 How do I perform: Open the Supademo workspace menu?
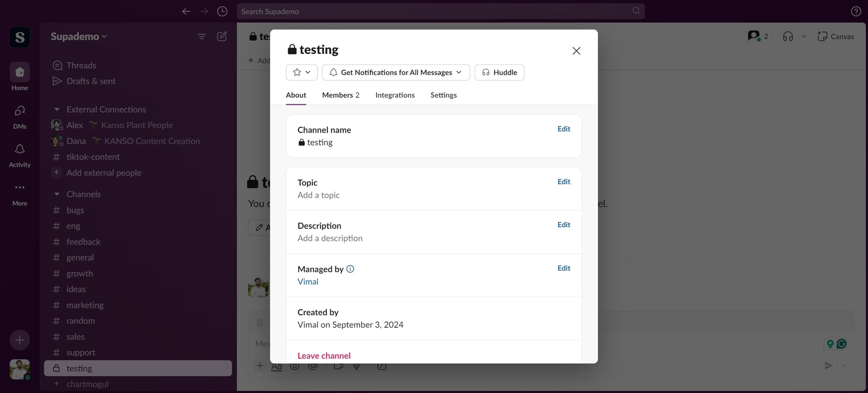(x=78, y=36)
